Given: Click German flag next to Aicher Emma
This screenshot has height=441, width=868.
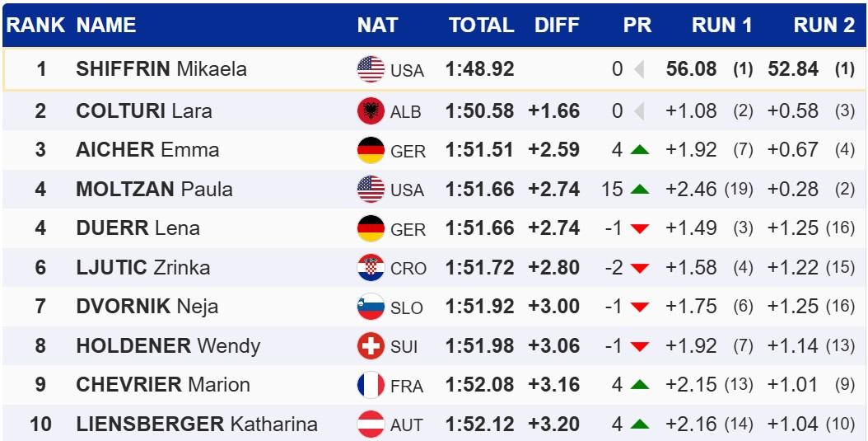Looking at the screenshot, I should click(x=371, y=150).
